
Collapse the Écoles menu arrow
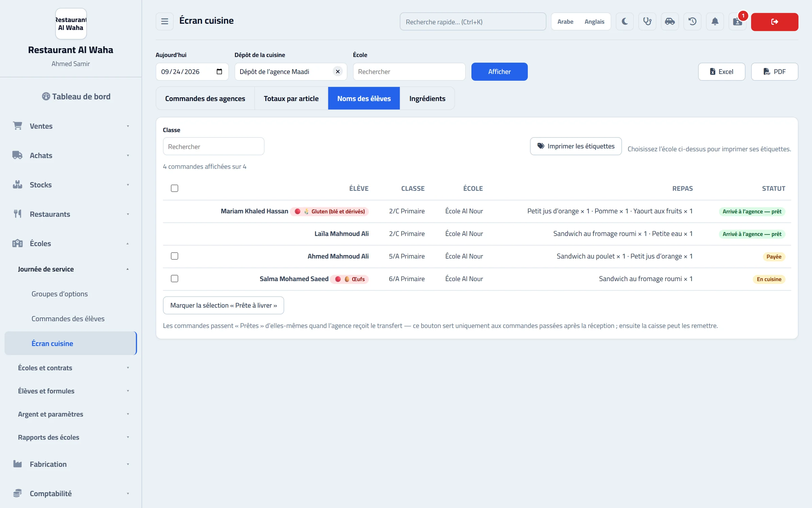coord(128,244)
